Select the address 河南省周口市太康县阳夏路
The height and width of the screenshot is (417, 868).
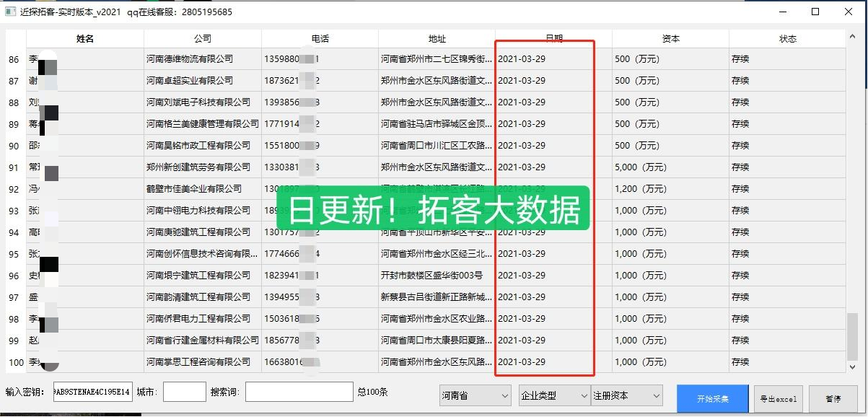(x=437, y=341)
